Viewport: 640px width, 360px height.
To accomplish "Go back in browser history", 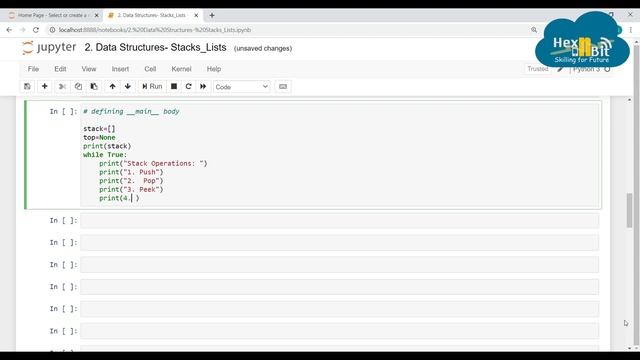I will point(9,30).
